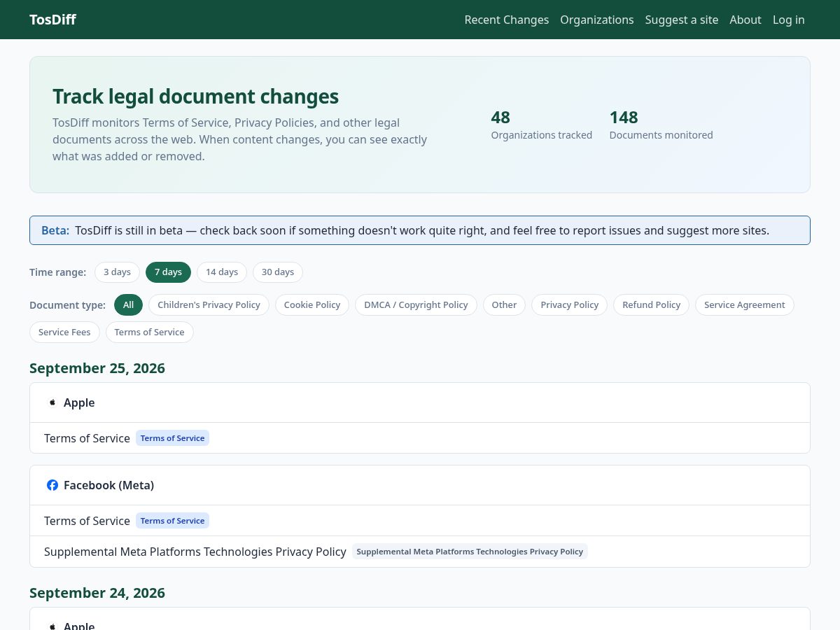840x630 pixels.
Task: Click the Beta notice banner
Action: click(x=420, y=230)
